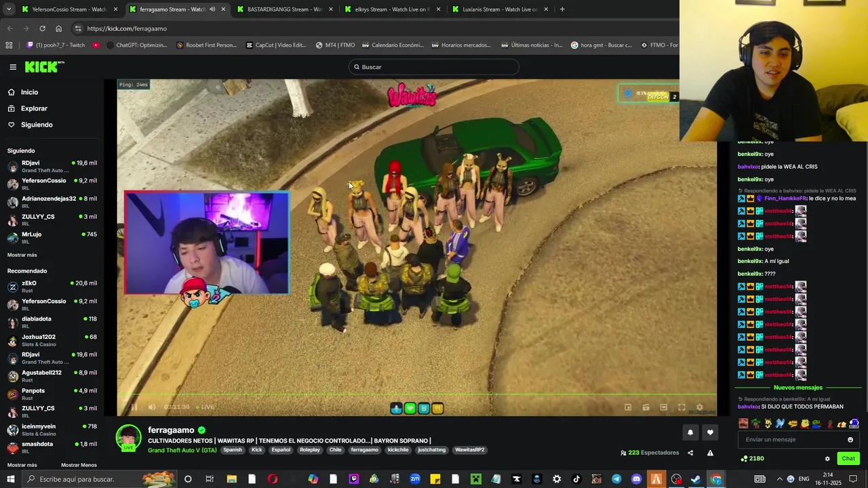Open Panpots recommended channel

coord(52,394)
